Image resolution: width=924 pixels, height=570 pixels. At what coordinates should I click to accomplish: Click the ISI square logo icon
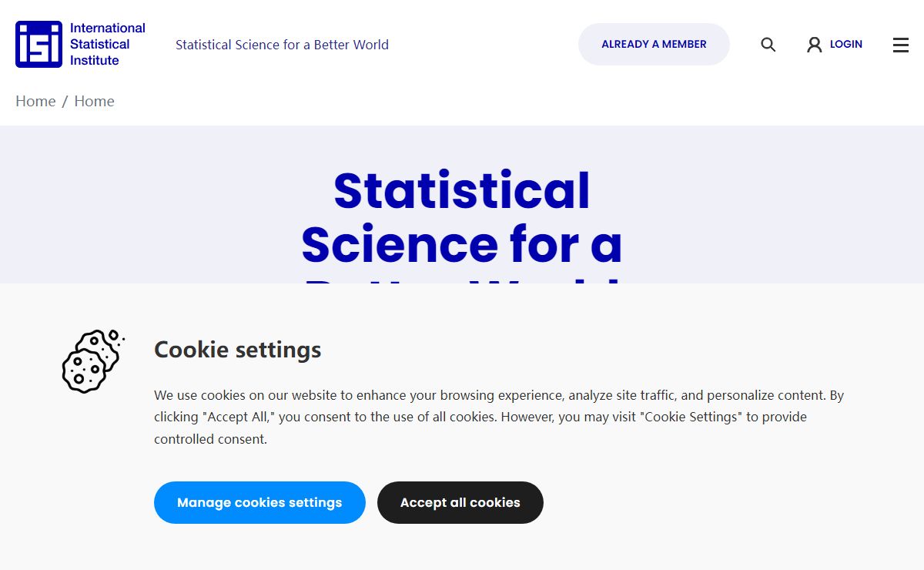(38, 44)
